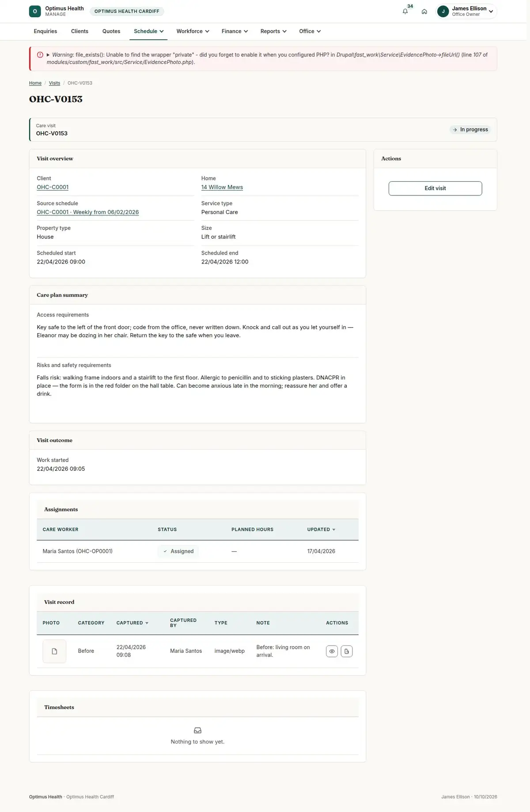Screen dimensions: 530x812
Task: Expand the Reports navigation menu
Action: (x=273, y=31)
